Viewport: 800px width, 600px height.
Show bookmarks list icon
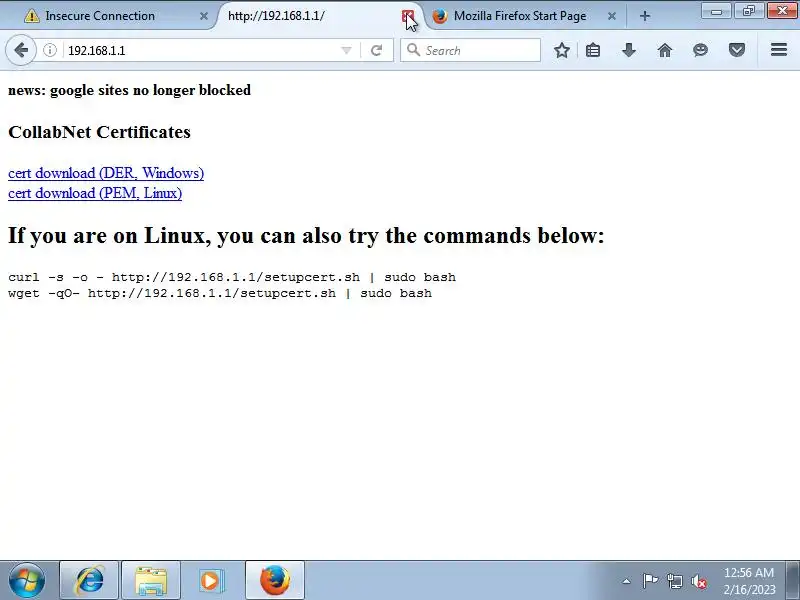593,50
